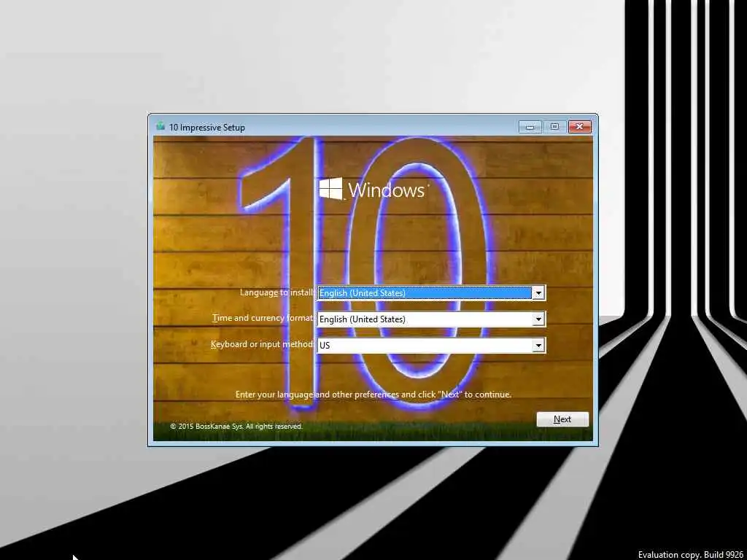Open the Language to install dropdown arrow
747x560 pixels.
pyautogui.click(x=538, y=293)
